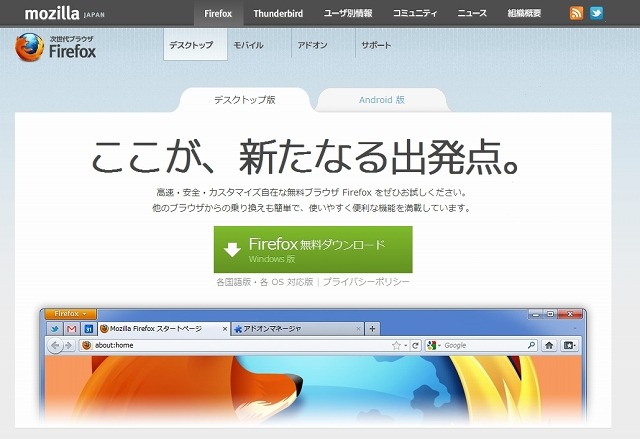The width and height of the screenshot is (640, 439).
Task: Click the Firefox 無料ダウンロード button
Action: [313, 249]
